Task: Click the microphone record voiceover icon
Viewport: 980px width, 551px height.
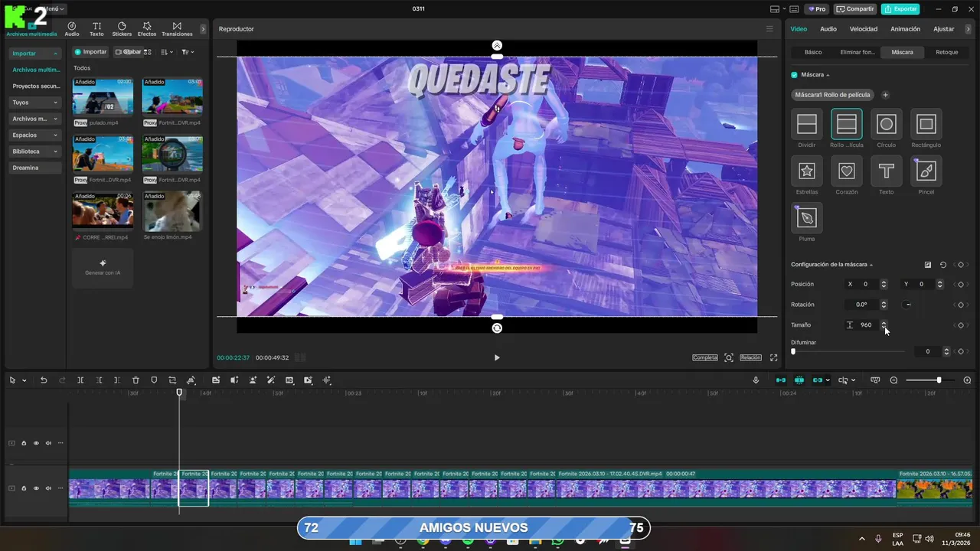Action: tap(756, 380)
